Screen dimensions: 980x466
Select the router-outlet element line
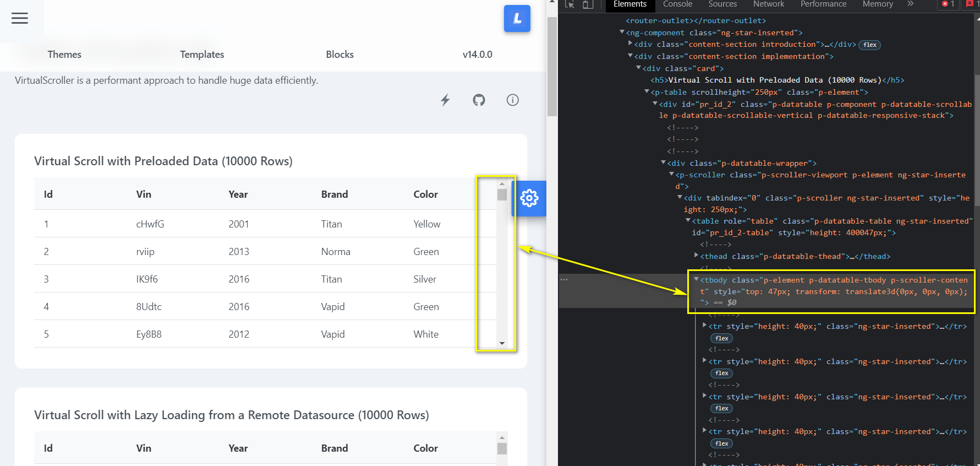click(696, 21)
